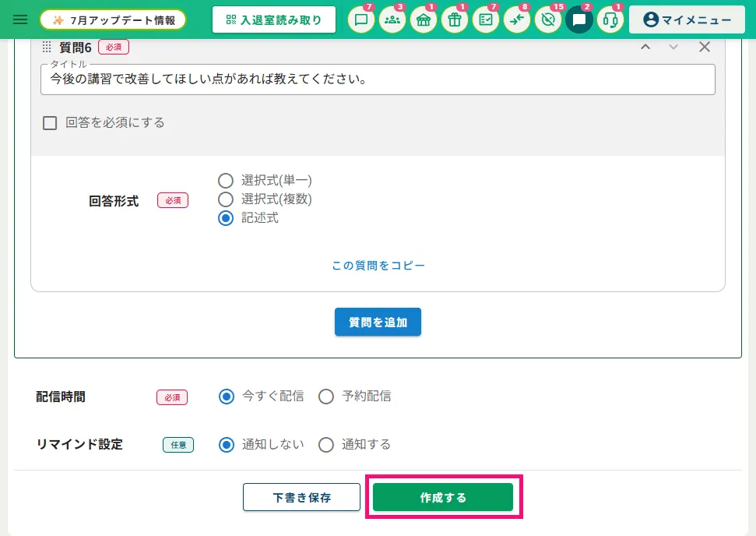This screenshot has width=756, height=536.
Task: Open 7月アップデート情報
Action: tap(113, 19)
